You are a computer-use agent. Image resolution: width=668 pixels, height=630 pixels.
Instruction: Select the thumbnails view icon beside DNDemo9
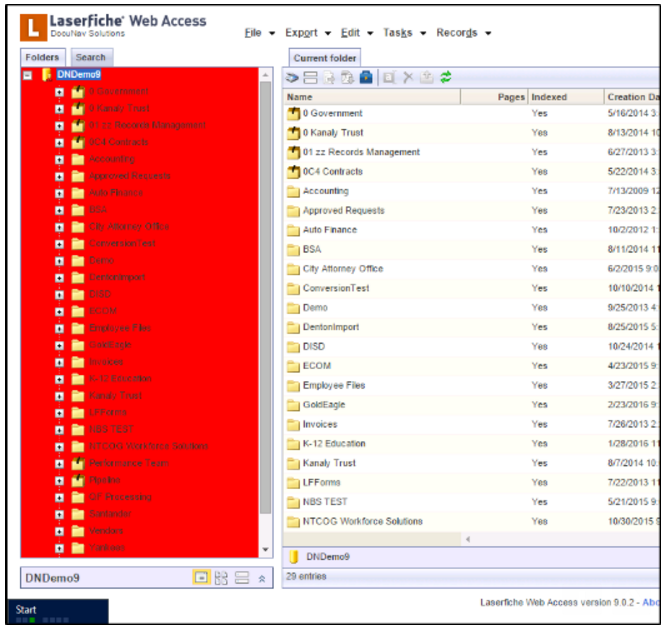click(x=221, y=578)
